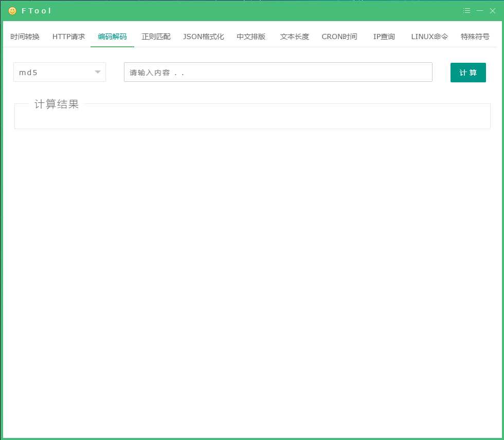The height and width of the screenshot is (440, 504).
Task: Select the 文本长度 tab
Action: 294,37
